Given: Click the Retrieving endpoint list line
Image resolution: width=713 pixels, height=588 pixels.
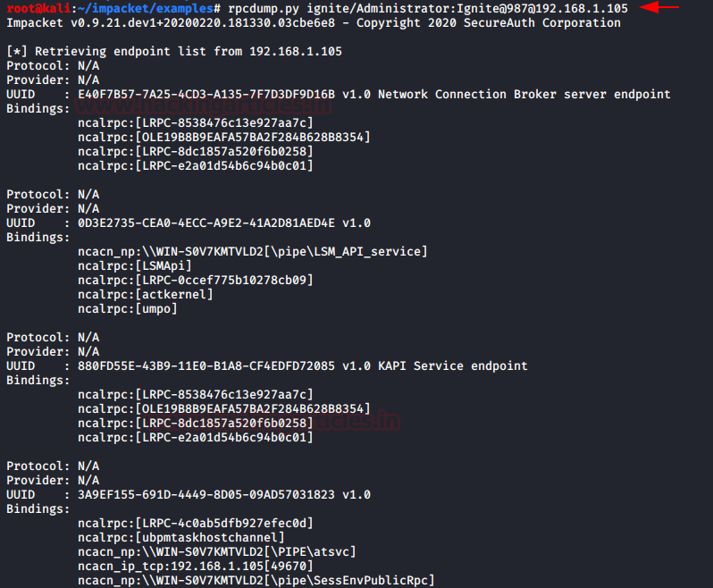Looking at the screenshot, I should [x=174, y=52].
